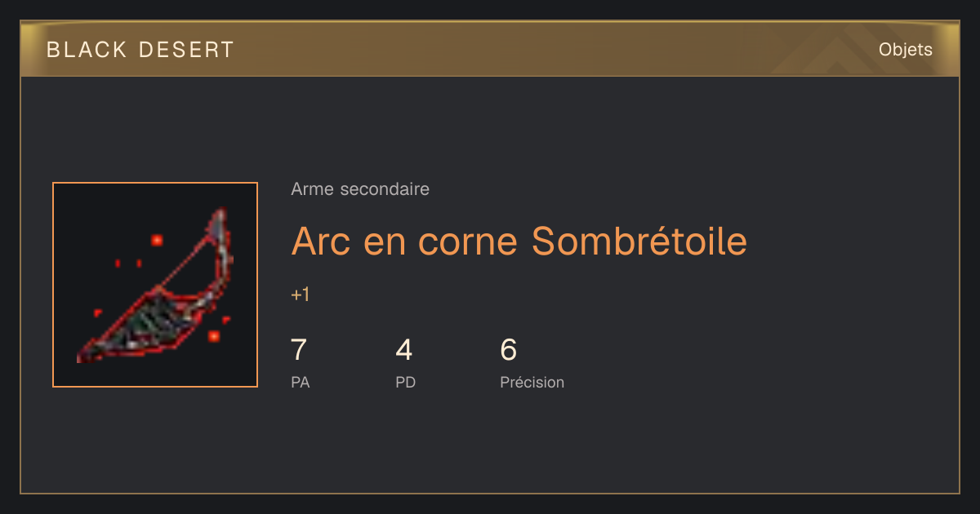Click the Précision stat label
This screenshot has width=980, height=514.
[532, 382]
